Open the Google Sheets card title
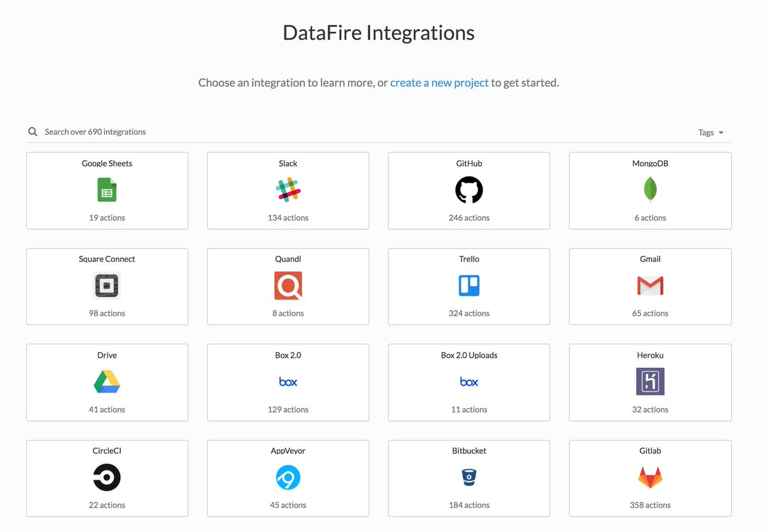Viewport: 767px width, 532px height. [107, 163]
